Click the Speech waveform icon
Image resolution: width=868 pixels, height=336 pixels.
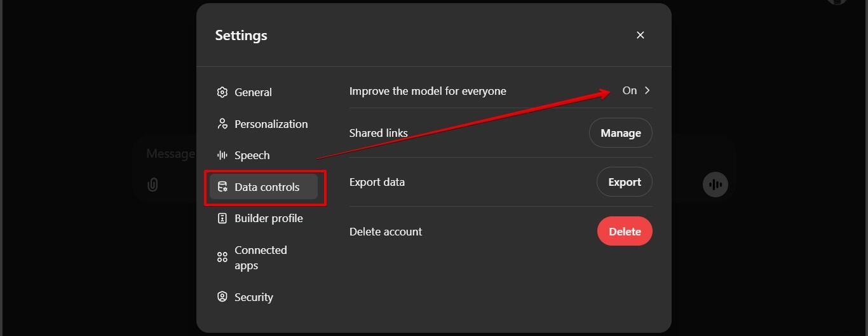click(x=222, y=155)
